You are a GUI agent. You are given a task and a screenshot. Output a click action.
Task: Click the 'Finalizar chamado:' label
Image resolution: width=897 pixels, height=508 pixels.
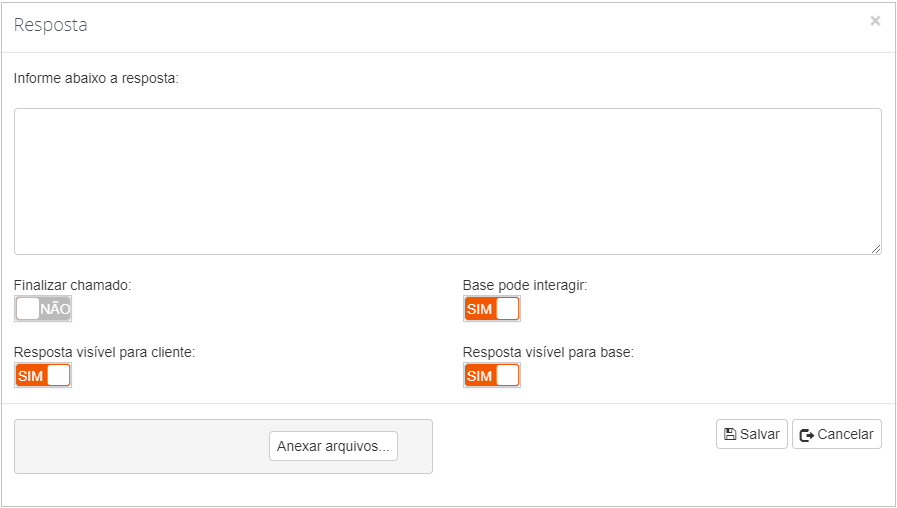point(73,285)
